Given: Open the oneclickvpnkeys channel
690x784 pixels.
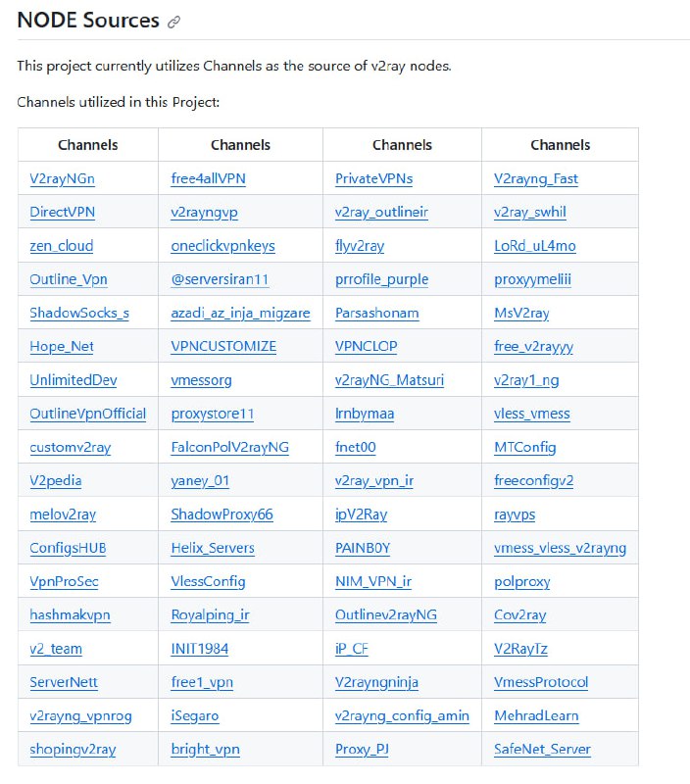Looking at the screenshot, I should tap(222, 245).
